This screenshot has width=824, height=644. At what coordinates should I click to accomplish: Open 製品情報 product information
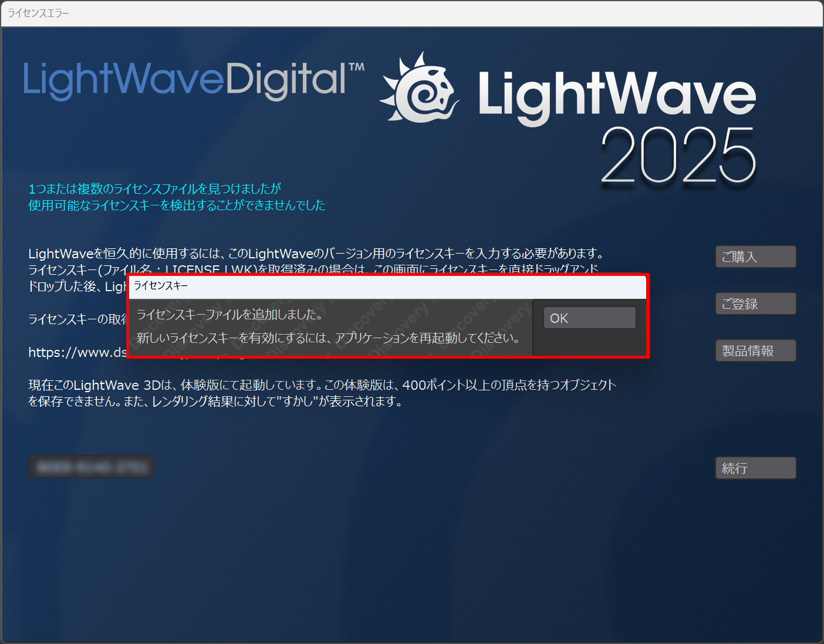[x=755, y=350]
